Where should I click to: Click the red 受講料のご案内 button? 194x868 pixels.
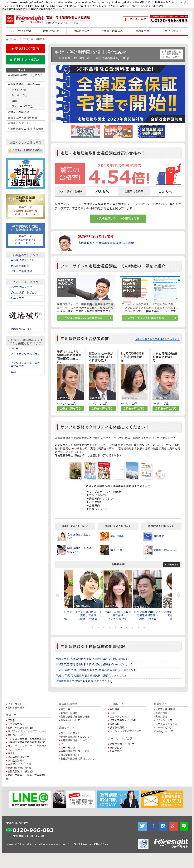(25, 49)
